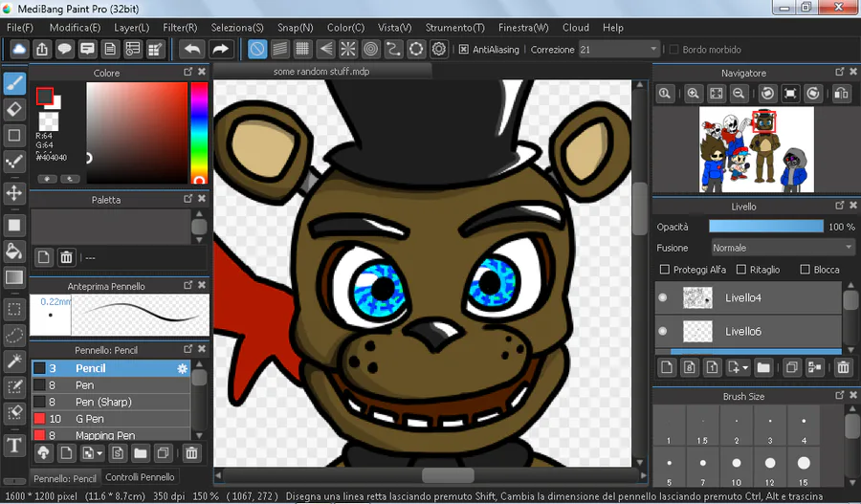The height and width of the screenshot is (504, 861).
Task: Zoom in using Navigator magnifier plus
Action: click(693, 94)
